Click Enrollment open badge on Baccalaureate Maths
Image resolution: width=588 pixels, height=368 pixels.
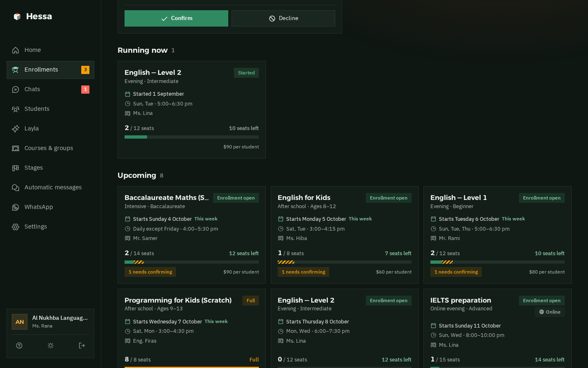(236, 198)
